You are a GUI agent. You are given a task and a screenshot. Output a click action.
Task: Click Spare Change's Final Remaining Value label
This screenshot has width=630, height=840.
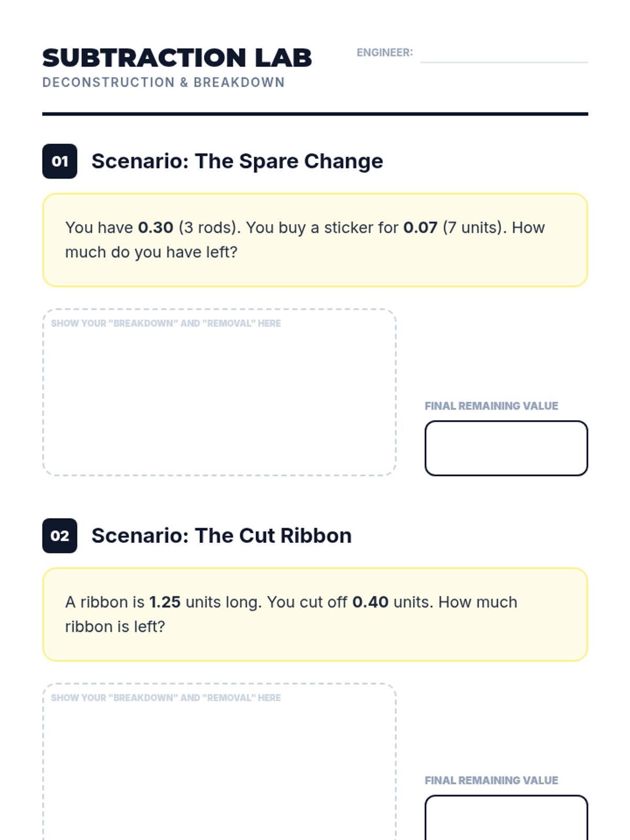point(491,406)
